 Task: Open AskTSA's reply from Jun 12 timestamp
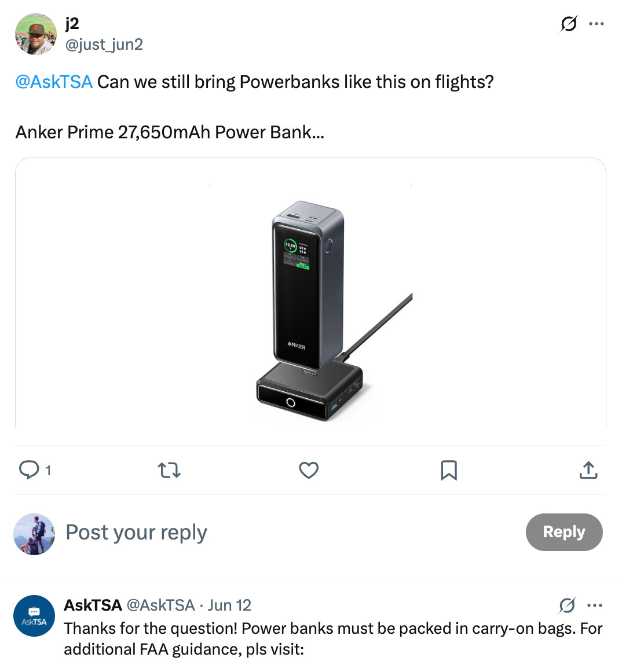pos(228,605)
